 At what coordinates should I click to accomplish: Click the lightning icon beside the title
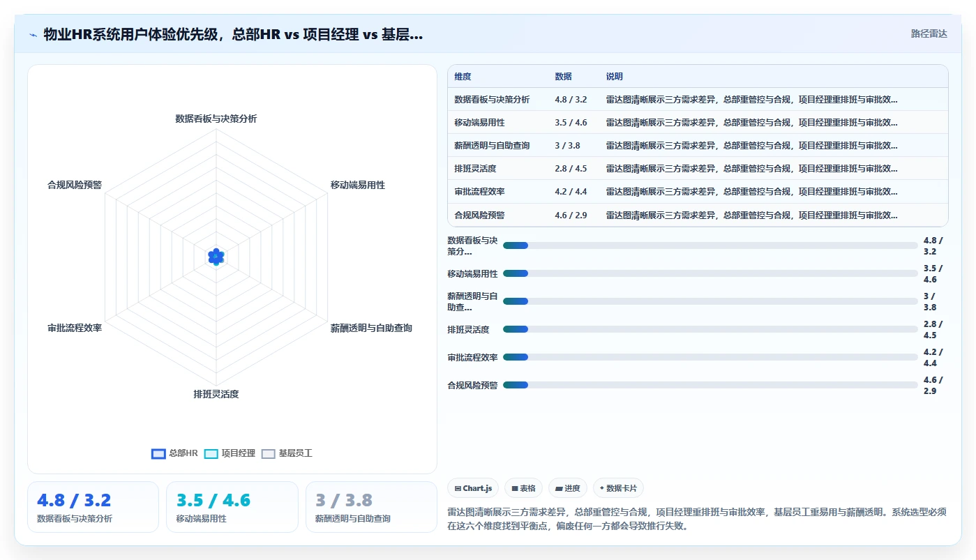(33, 35)
